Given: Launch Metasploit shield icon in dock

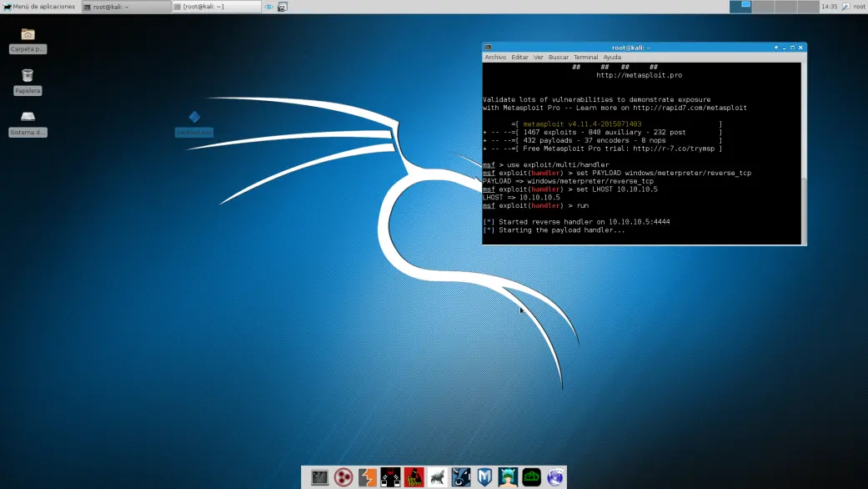Looking at the screenshot, I should coord(484,477).
